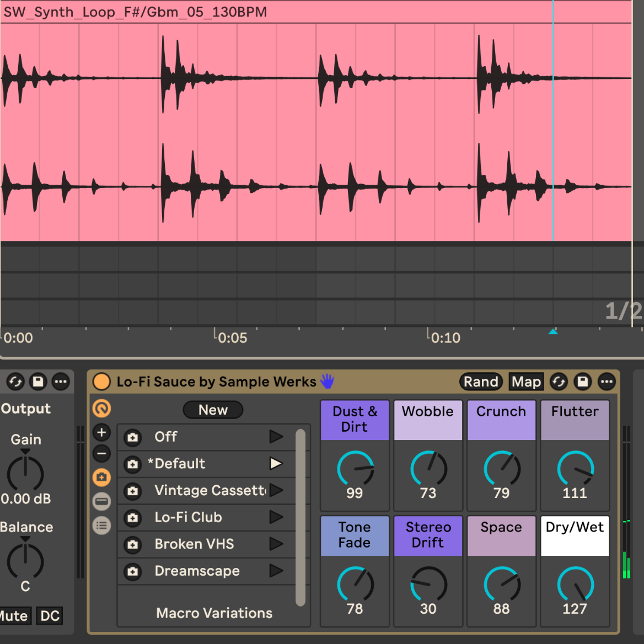
Task: Click the orange macro controls visibility icon
Action: tap(101, 409)
